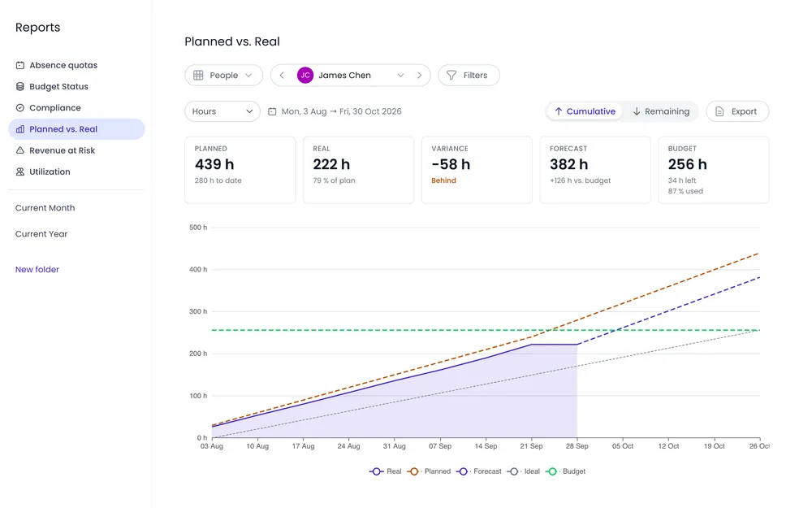Click the 34 h left text
This screenshot has width=812, height=508.
682,180
